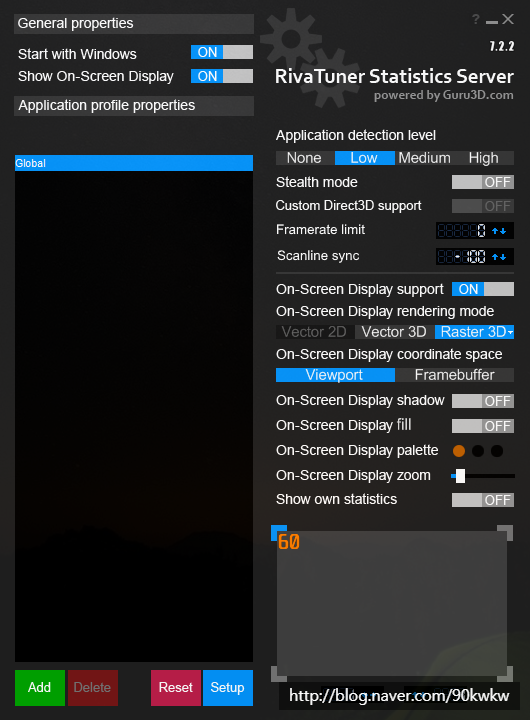Screen dimensions: 530x720
Task: Open the help question mark icon
Action: coord(475,19)
